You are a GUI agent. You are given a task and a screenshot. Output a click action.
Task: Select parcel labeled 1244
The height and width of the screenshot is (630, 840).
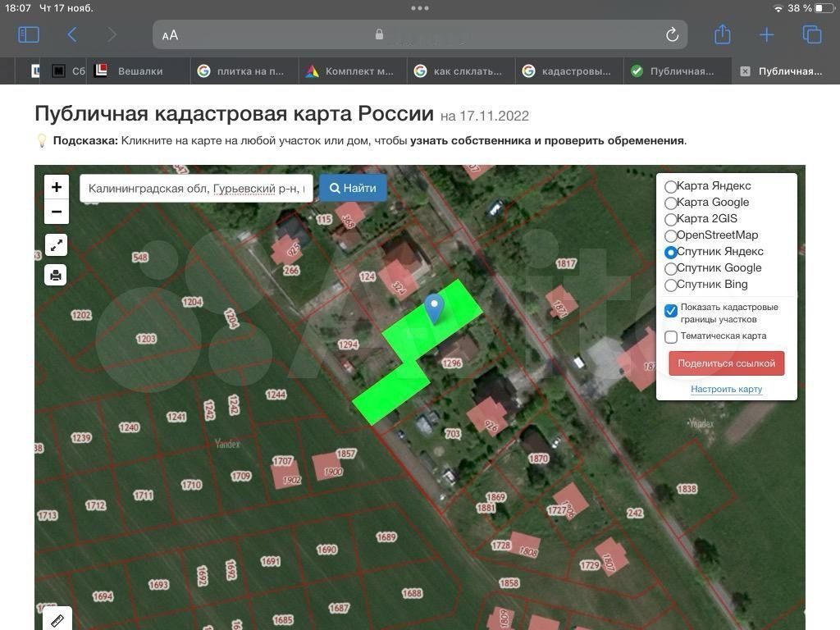pos(276,395)
